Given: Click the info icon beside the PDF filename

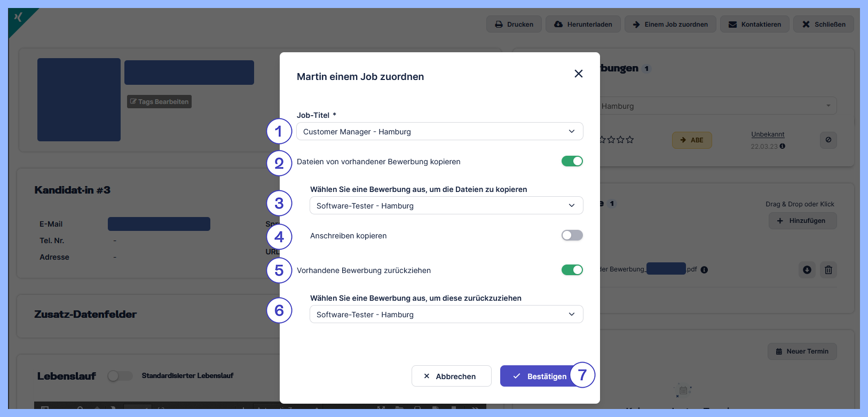Looking at the screenshot, I should [x=704, y=270].
